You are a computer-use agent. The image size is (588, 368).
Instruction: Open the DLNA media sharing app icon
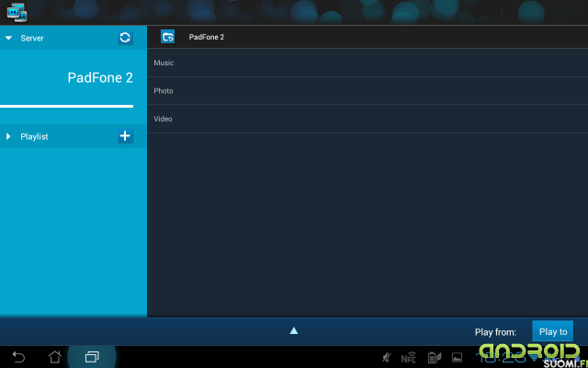(x=17, y=12)
